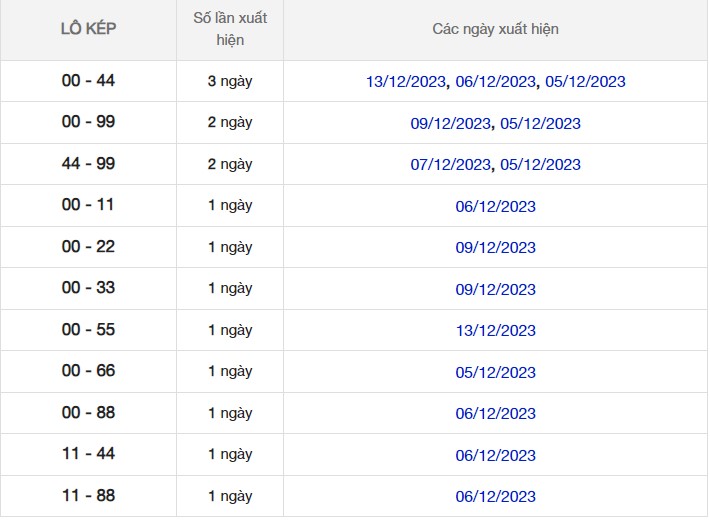This screenshot has height=520, width=710.
Task: Click the Số lần xuất hiện header
Action: (230, 29)
